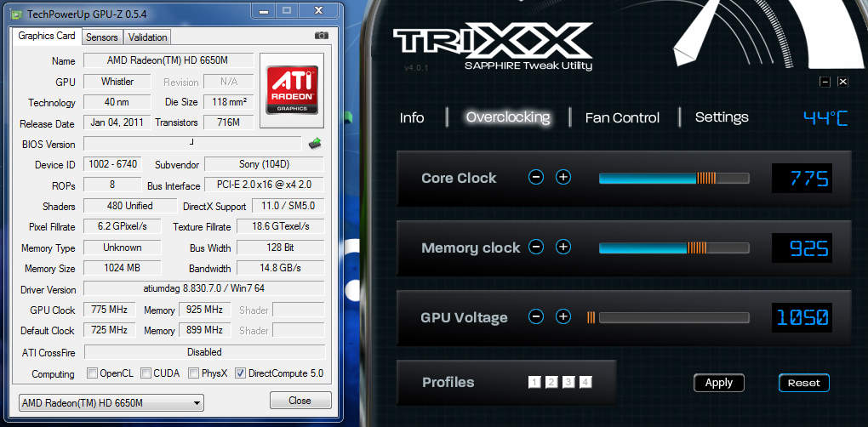Select TRIXX profile slot 4
This screenshot has height=427, width=868.
[585, 382]
